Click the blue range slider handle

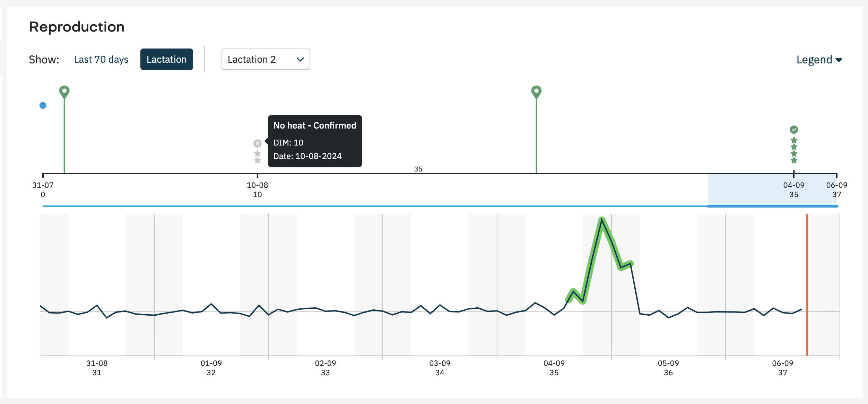click(x=772, y=206)
